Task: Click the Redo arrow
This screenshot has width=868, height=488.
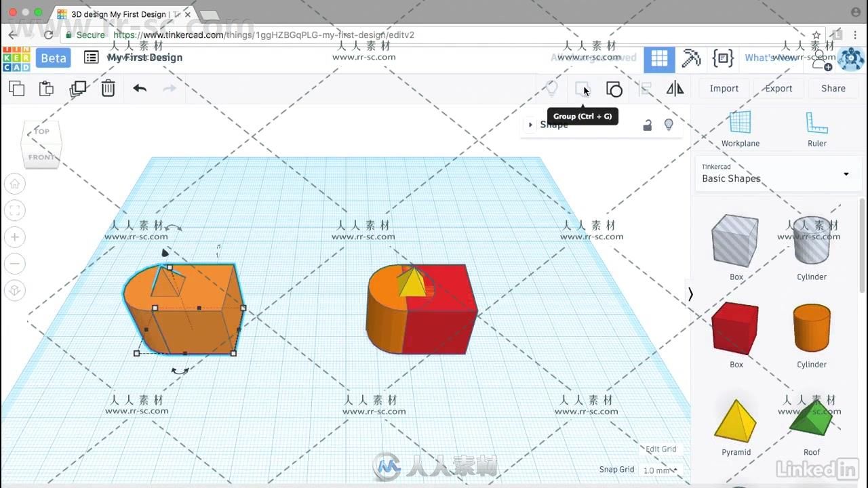Action: [170, 88]
